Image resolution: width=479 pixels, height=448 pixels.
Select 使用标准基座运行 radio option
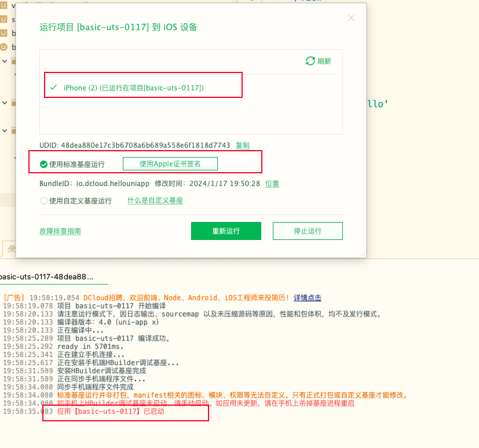(x=43, y=164)
